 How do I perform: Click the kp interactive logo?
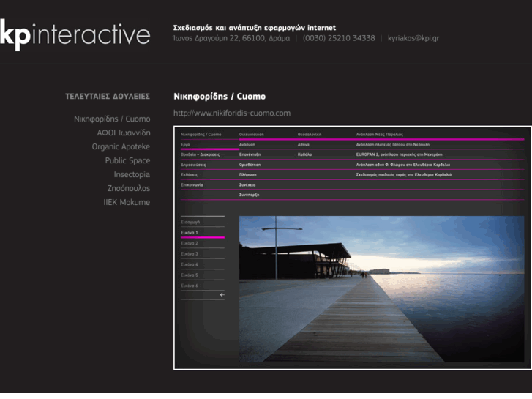tap(75, 34)
